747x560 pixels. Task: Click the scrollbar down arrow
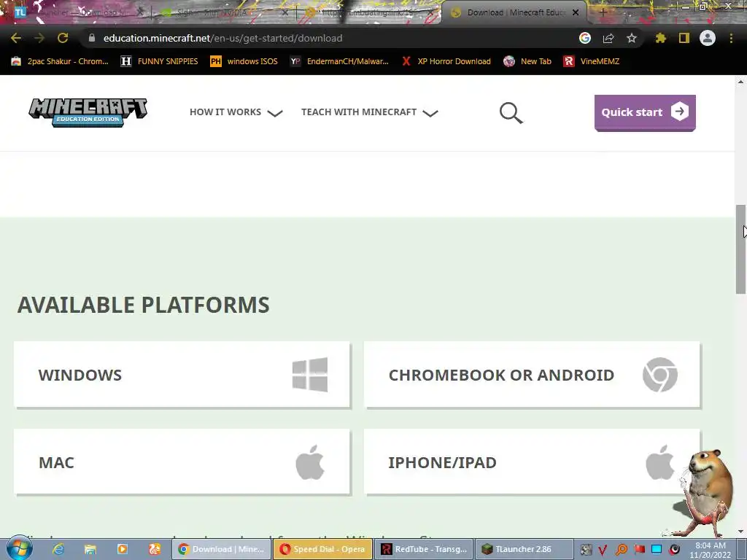(740, 532)
